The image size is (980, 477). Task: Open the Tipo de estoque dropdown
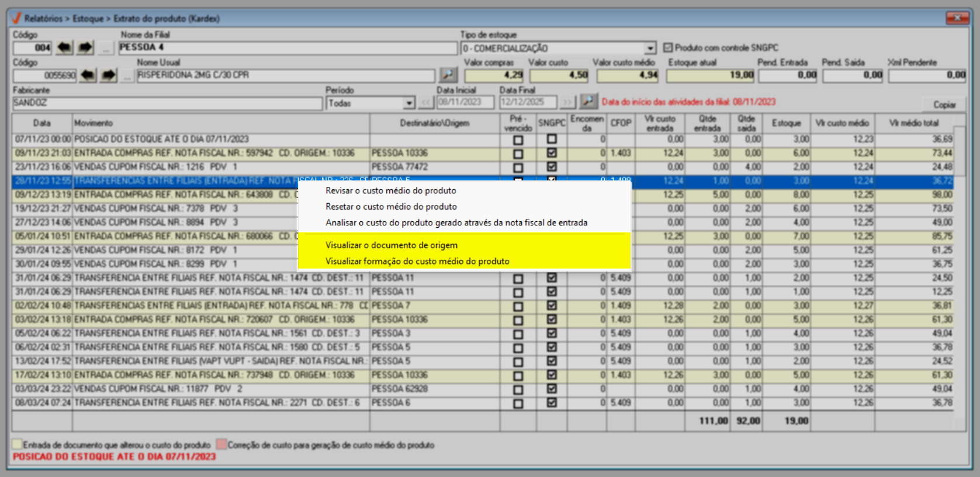(x=650, y=48)
